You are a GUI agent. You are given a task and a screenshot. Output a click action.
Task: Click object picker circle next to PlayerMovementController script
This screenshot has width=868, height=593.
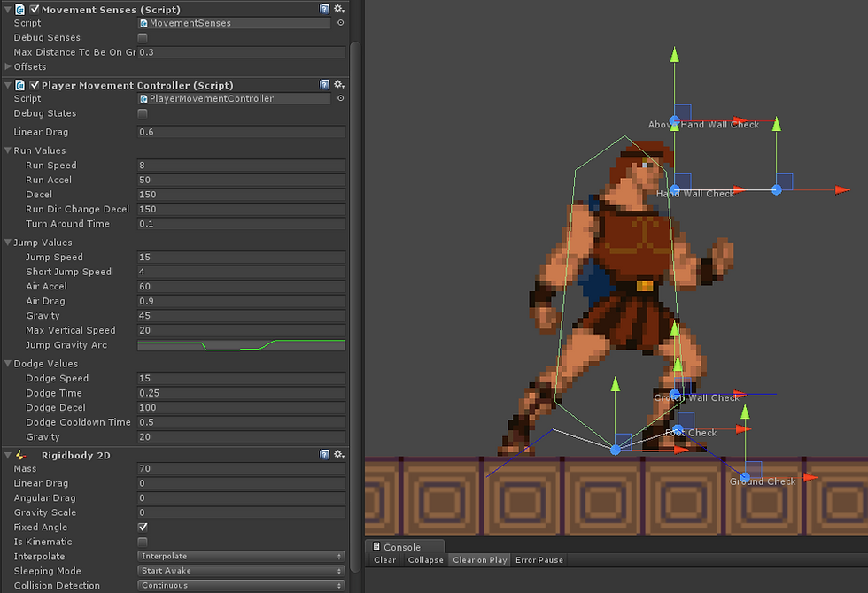pos(340,98)
